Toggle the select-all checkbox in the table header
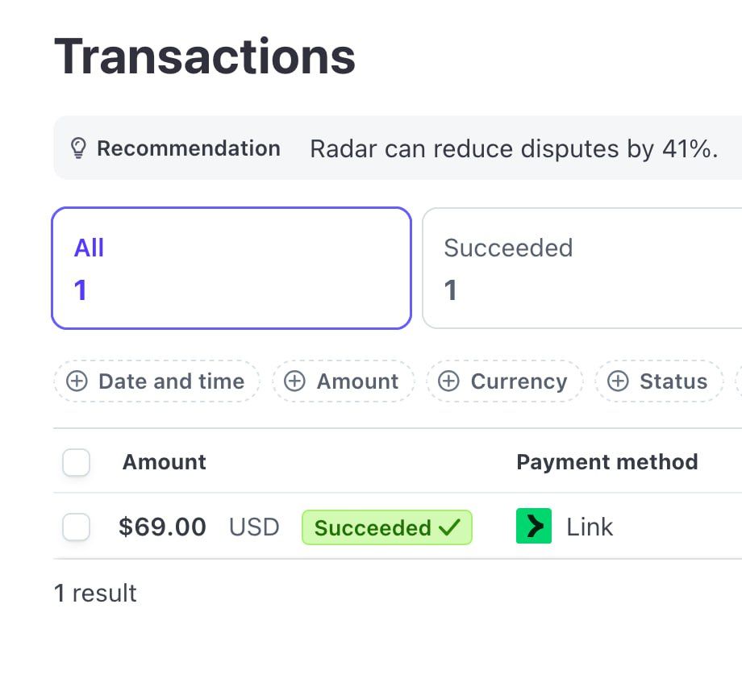 click(x=76, y=463)
